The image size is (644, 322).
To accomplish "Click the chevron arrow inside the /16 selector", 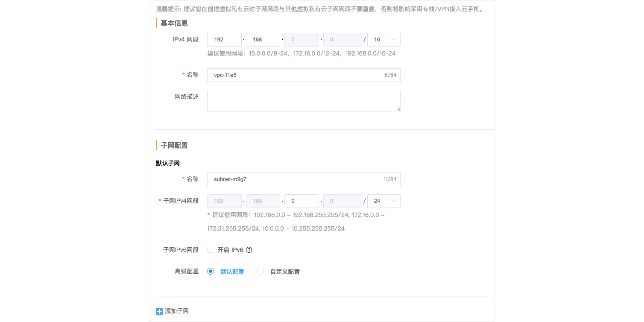I will (393, 39).
